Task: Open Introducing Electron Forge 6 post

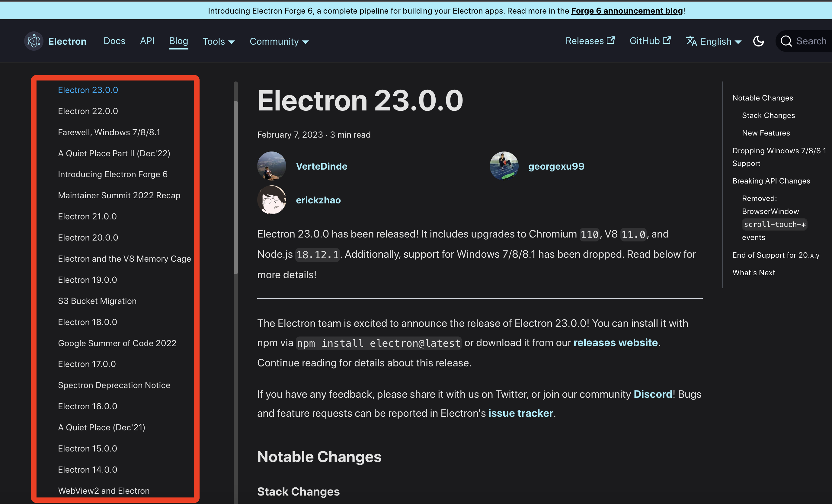Action: 112,174
